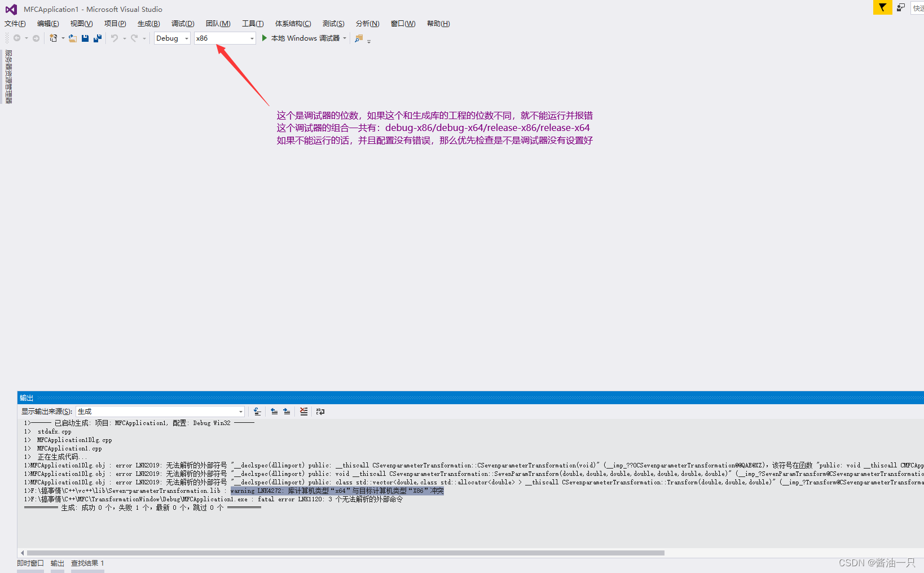The image size is (924, 573).
Task: Open the 团队(M) menu
Action: pos(218,24)
